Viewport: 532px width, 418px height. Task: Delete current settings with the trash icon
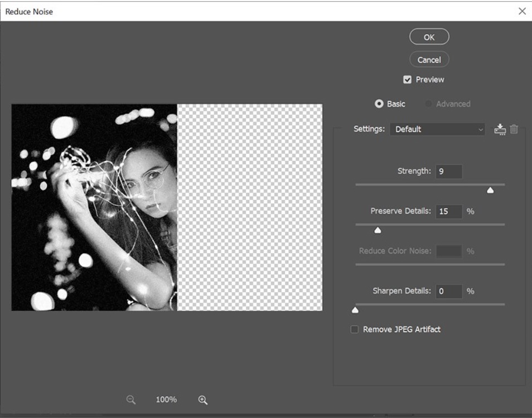tap(514, 129)
